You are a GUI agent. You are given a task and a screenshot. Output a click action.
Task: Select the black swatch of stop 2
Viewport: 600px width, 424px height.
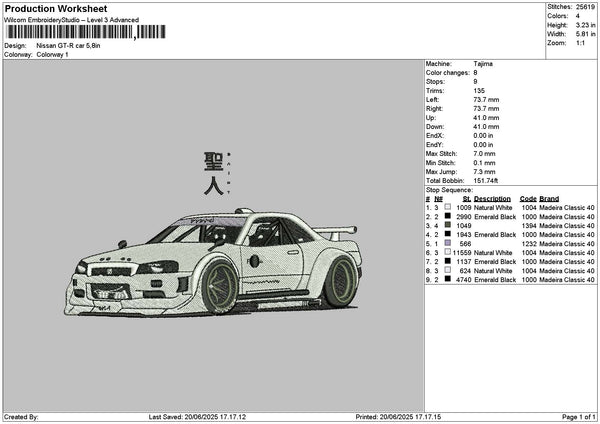(x=447, y=216)
